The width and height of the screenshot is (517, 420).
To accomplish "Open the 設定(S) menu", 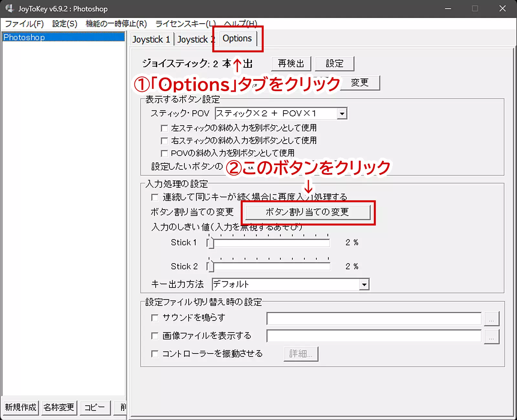I will (x=65, y=24).
